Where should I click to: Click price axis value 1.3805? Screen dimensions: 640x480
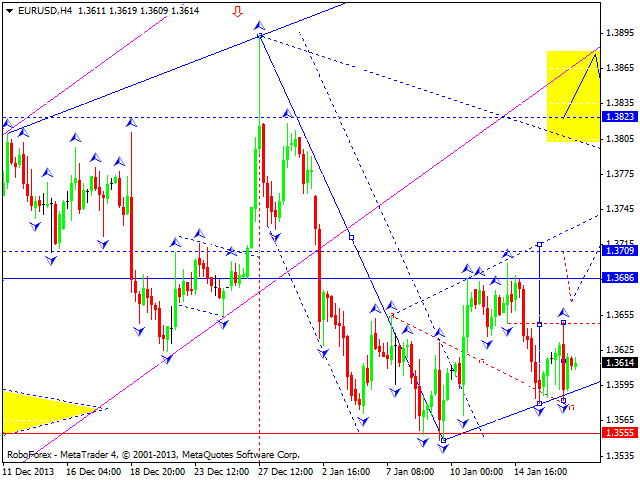620,139
